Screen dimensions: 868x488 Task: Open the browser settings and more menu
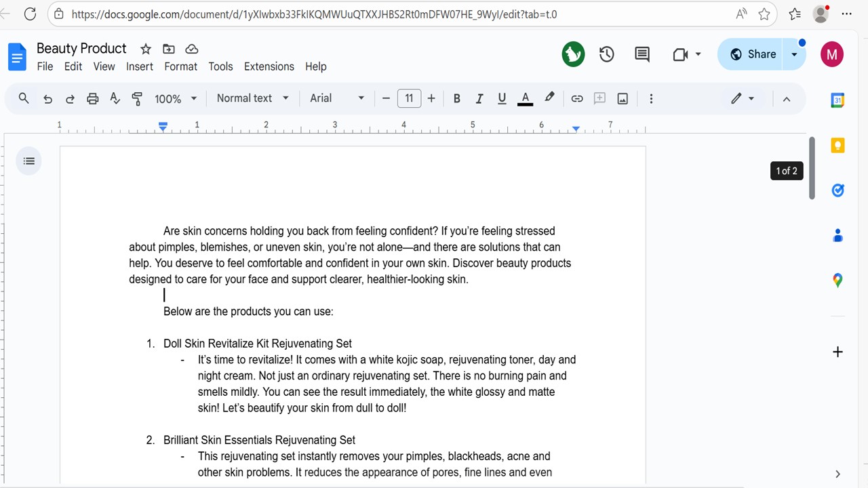click(846, 14)
